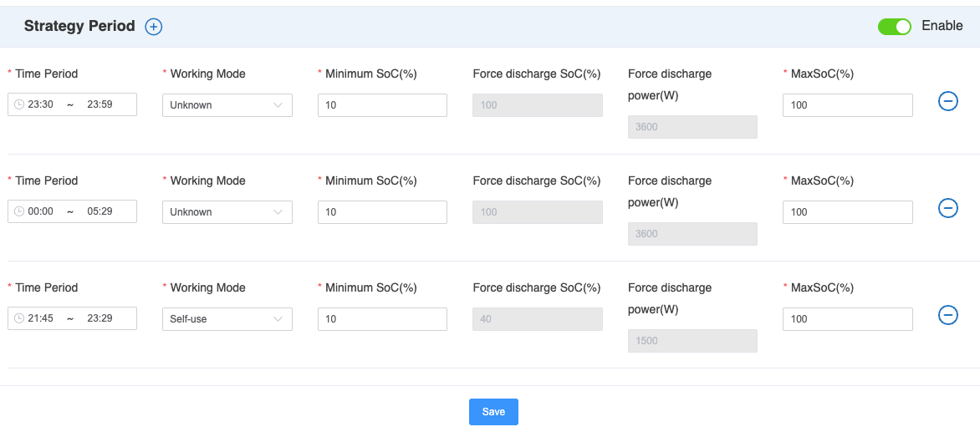Open Working Mode dropdown for 23:30 period

pos(227,105)
